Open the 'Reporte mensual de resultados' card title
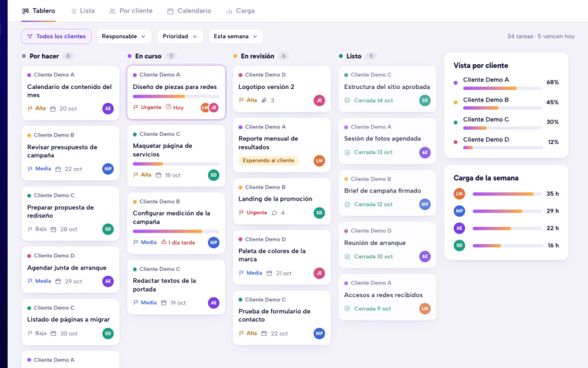 268,143
